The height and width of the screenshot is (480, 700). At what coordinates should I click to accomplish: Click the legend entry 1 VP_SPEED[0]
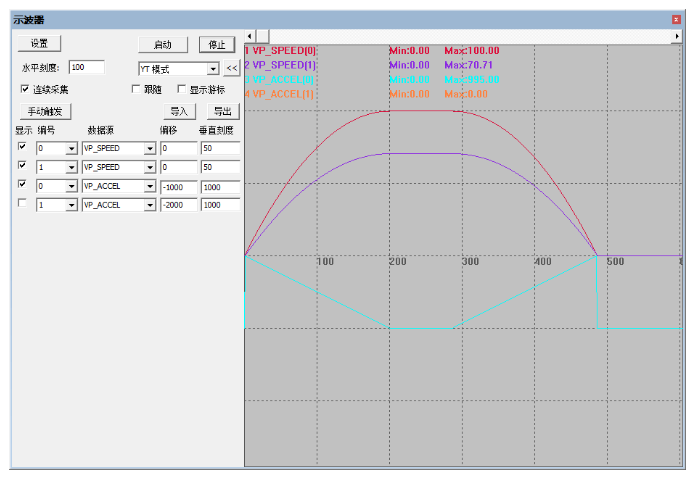(x=280, y=50)
